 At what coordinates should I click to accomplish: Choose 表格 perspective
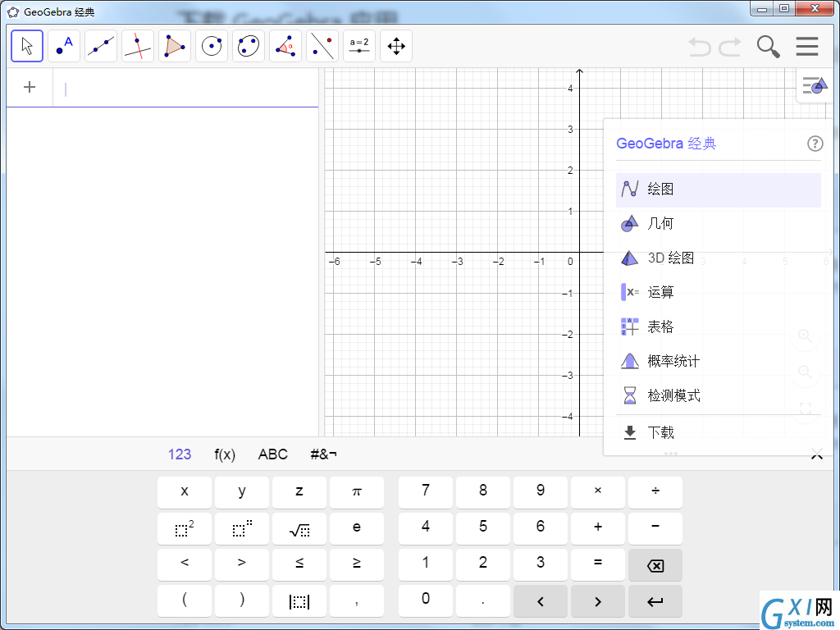pos(719,326)
